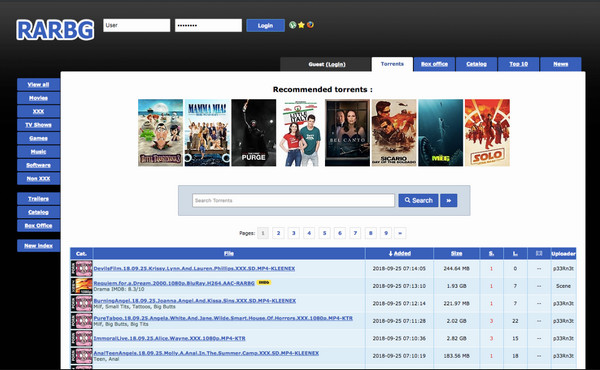Open the Hotel Transylvania 3 poster

point(160,132)
